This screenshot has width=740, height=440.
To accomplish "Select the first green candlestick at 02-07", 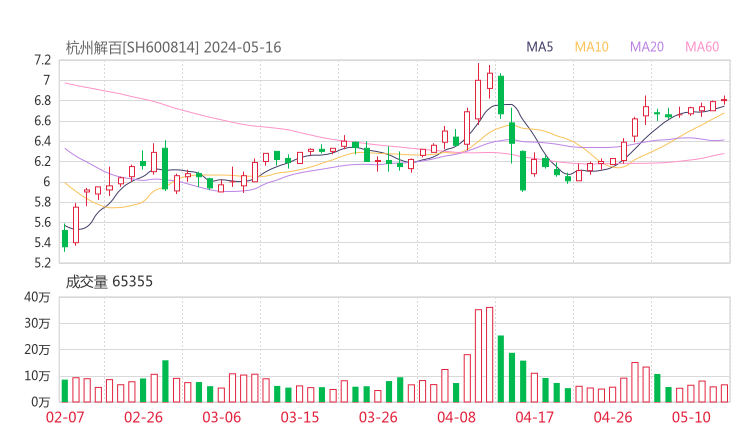I will [x=65, y=238].
